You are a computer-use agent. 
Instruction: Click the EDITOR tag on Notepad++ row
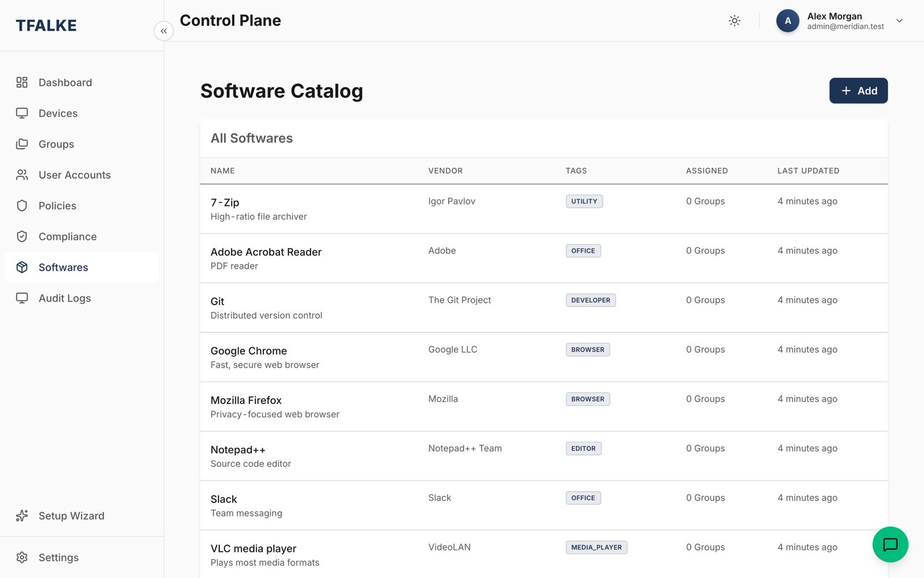583,449
